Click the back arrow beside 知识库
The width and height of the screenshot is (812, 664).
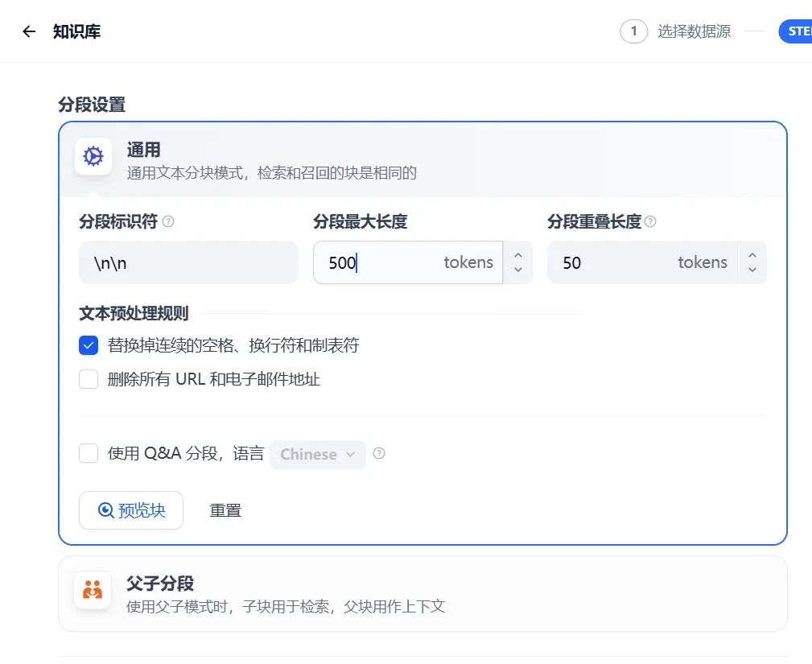28,31
